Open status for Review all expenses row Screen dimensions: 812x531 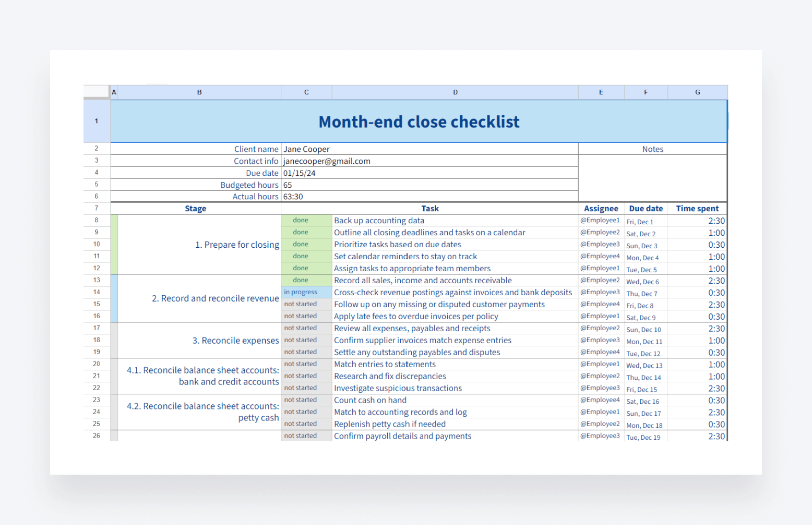click(x=306, y=328)
